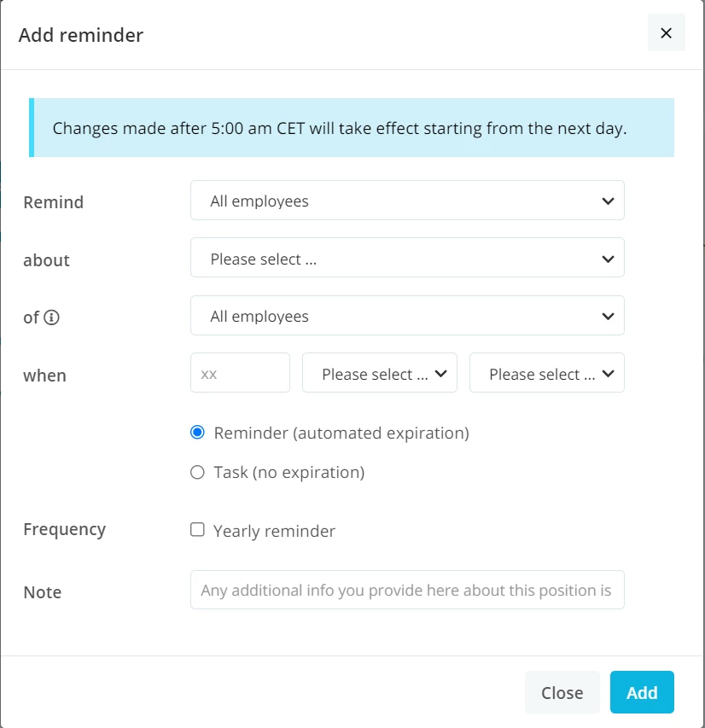The width and height of the screenshot is (705, 728).
Task: Click the chevron arrow in Remind dropdown
Action: pyautogui.click(x=608, y=201)
